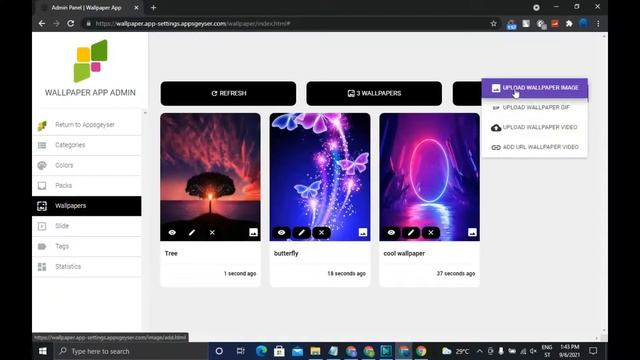
Task: Select Wallpapers in the sidebar
Action: [87, 206]
